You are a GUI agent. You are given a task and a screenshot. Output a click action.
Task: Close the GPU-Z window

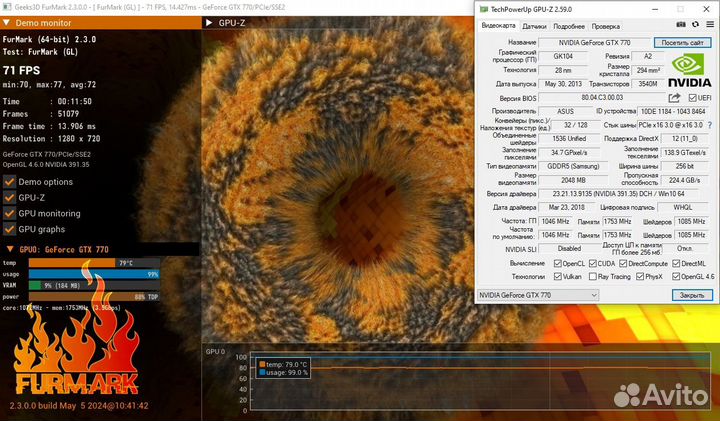[x=706, y=9]
